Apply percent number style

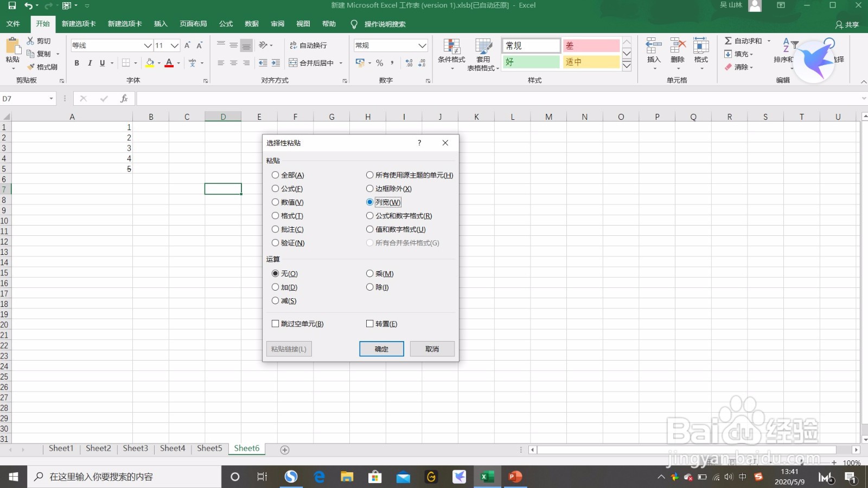click(x=380, y=63)
